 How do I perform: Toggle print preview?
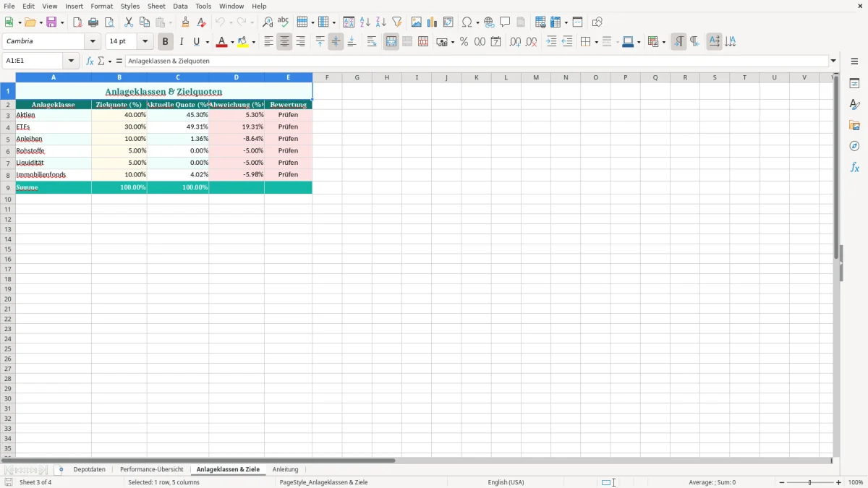click(x=109, y=22)
